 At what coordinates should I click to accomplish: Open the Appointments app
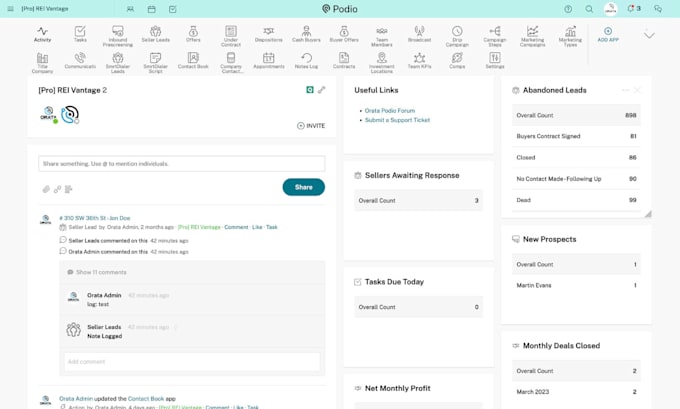click(x=268, y=61)
